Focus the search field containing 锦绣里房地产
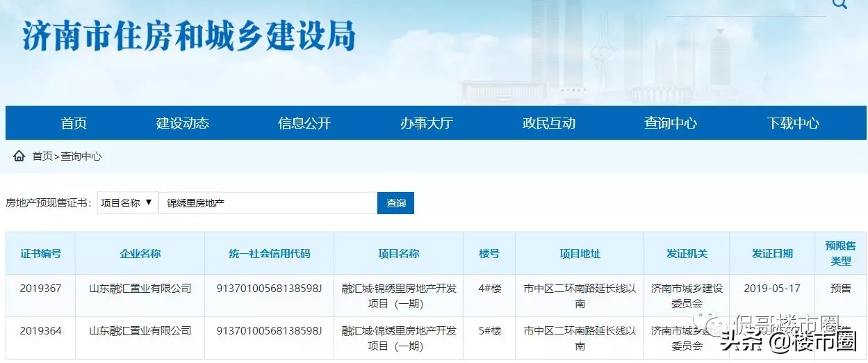The height and width of the screenshot is (363, 868). click(268, 203)
